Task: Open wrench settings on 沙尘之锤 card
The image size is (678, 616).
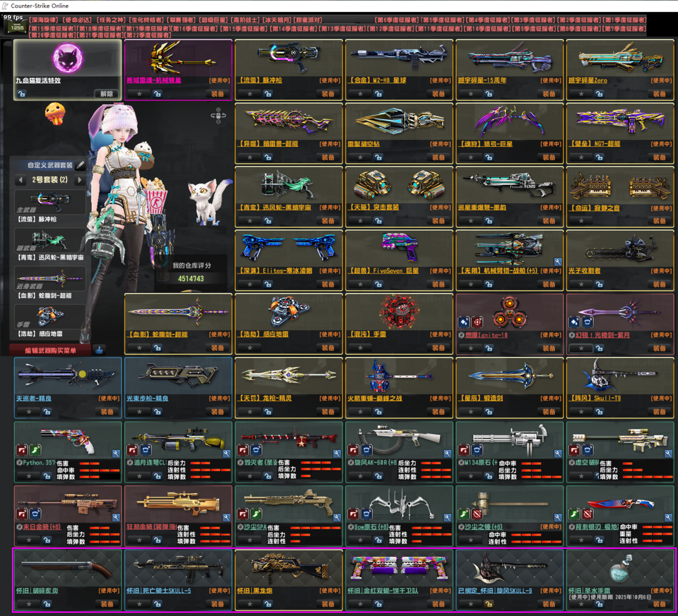Action: 558,518
